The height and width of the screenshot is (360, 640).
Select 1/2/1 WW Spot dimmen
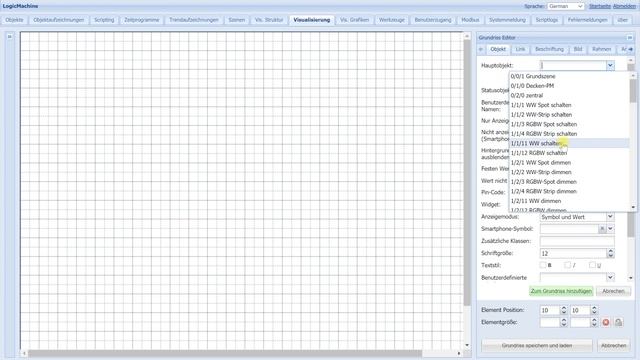569,163
